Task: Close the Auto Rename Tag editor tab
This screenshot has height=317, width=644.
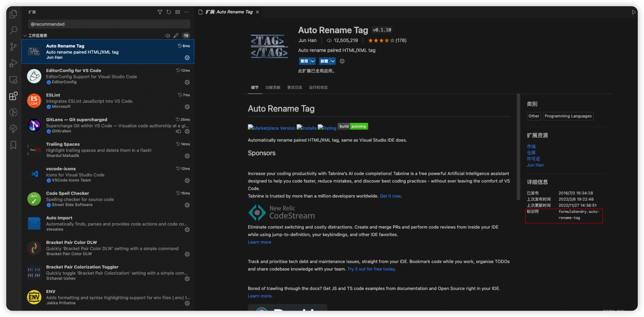Action: coord(257,12)
